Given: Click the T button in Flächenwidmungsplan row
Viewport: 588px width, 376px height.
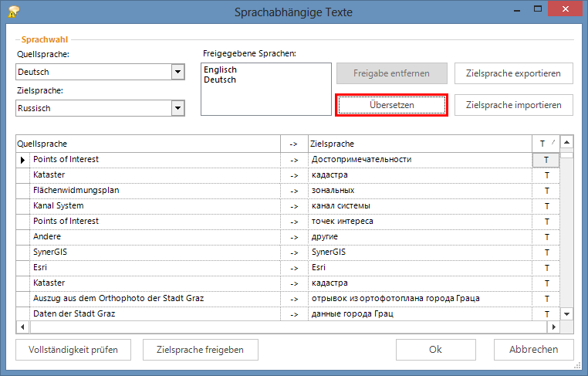Looking at the screenshot, I should 546,191.
